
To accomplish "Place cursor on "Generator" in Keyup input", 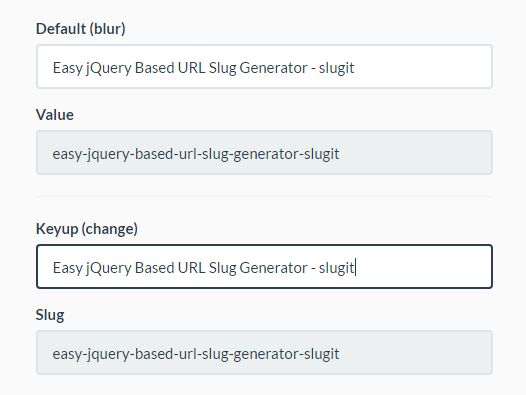I will tap(273, 268).
